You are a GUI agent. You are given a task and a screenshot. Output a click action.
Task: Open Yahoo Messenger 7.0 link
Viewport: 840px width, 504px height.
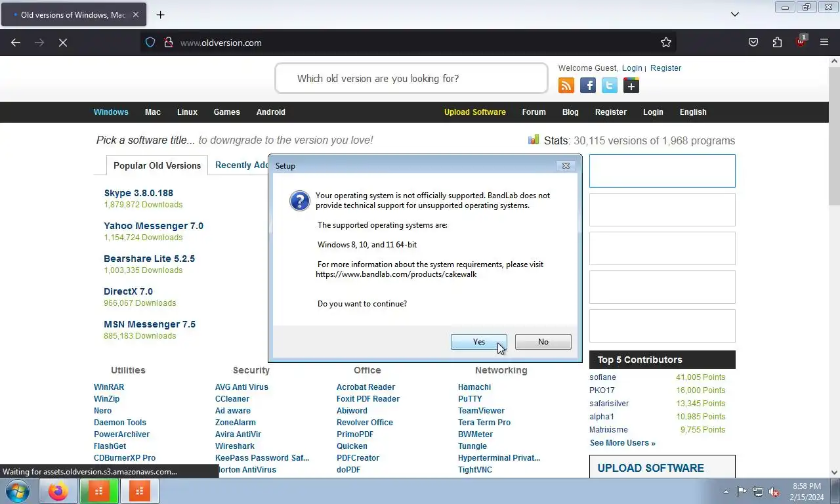[154, 226]
